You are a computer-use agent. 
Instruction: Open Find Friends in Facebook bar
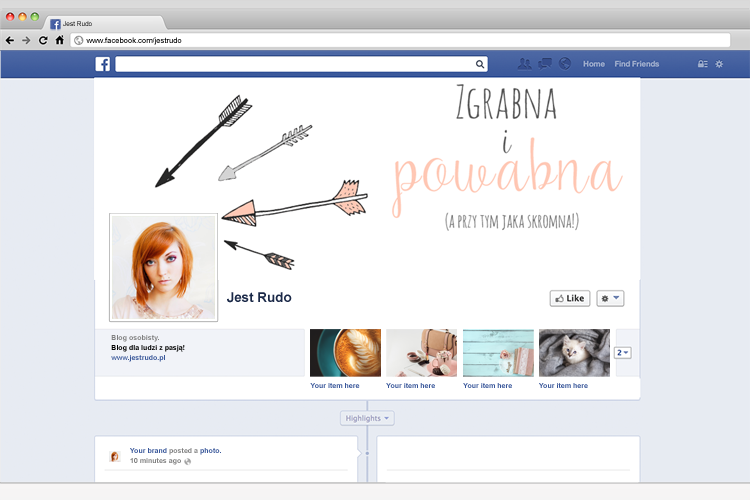point(637,64)
